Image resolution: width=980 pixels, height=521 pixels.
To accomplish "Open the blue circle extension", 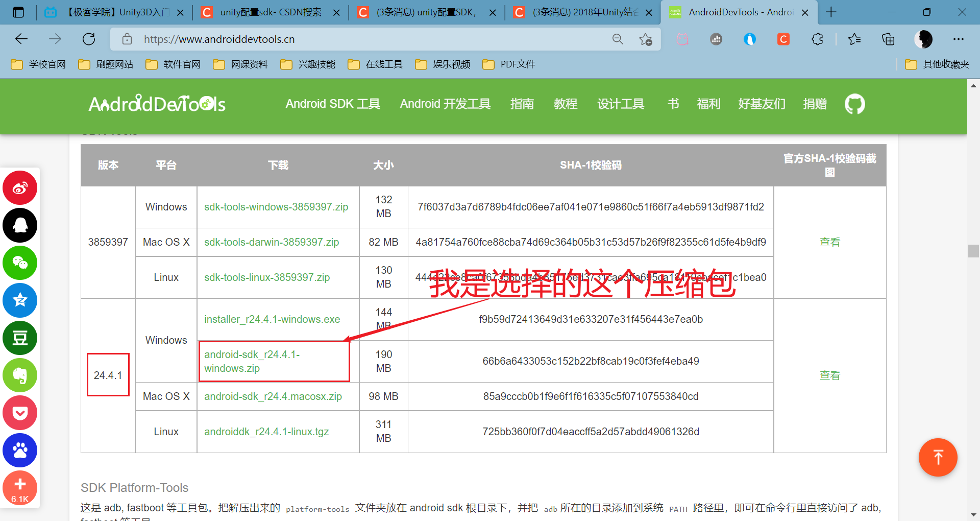I will [750, 39].
